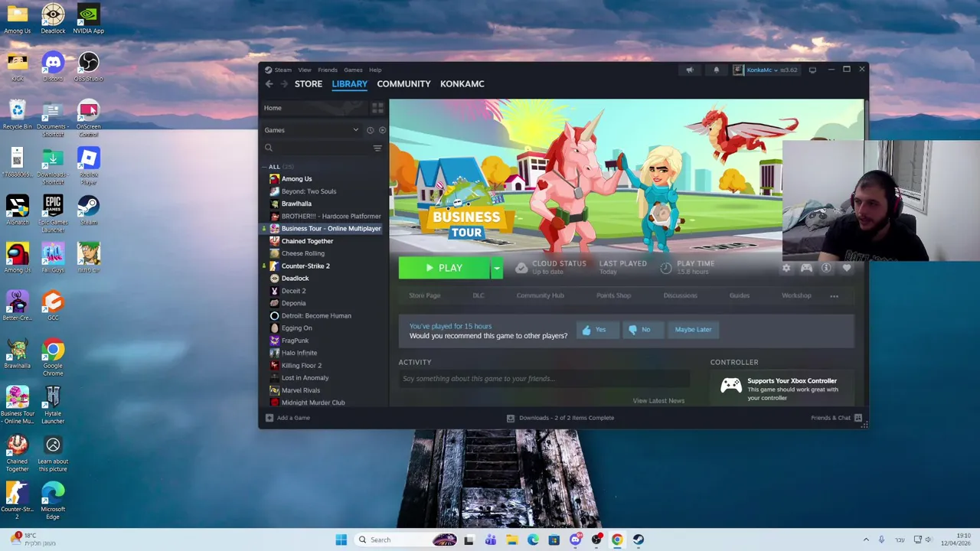Image resolution: width=980 pixels, height=551 pixels.
Task: Click View Latest News link
Action: [658, 401]
